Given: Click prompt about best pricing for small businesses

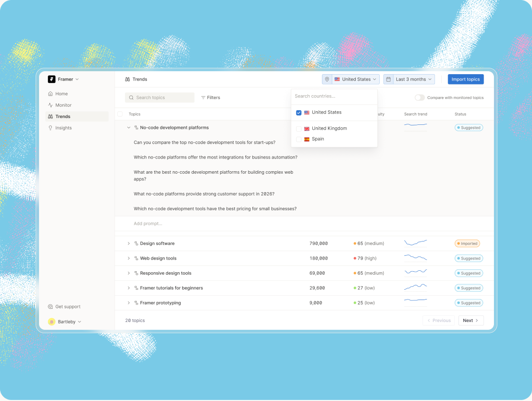Looking at the screenshot, I should pos(215,209).
